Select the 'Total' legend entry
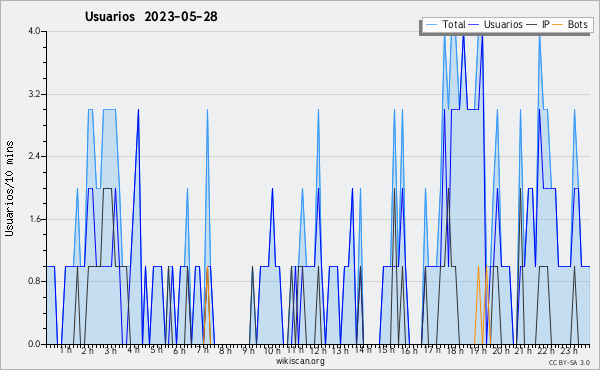 pyautogui.click(x=453, y=25)
